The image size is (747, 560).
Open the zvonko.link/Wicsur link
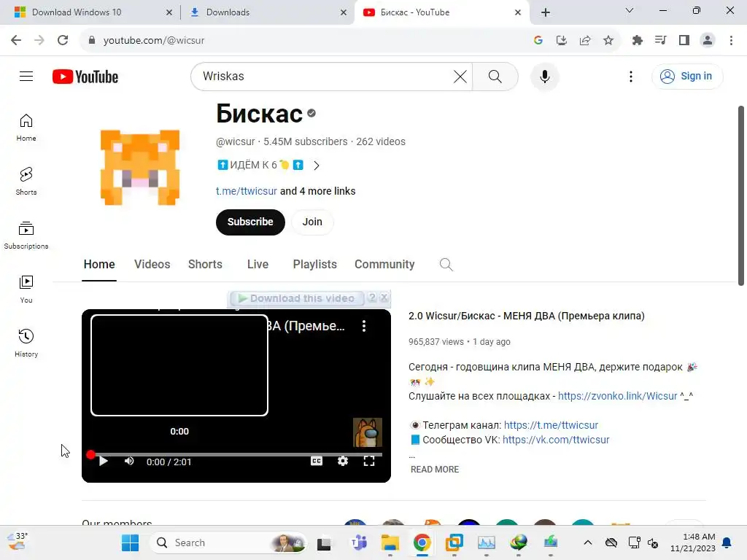[x=617, y=396]
